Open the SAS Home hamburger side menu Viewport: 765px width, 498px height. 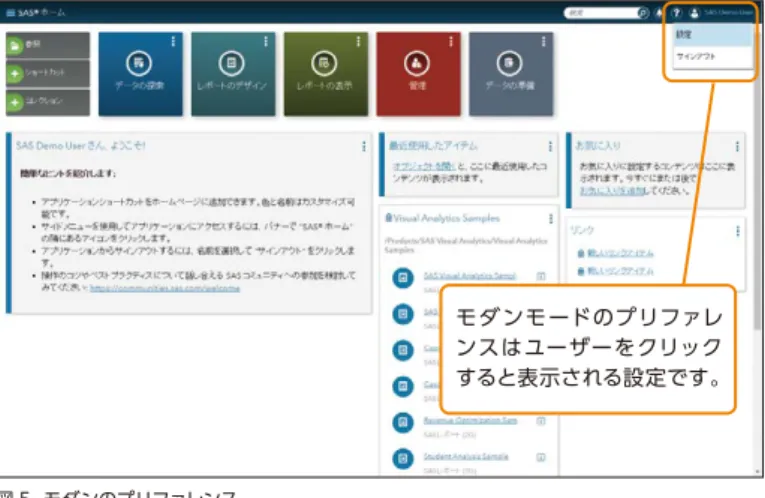coord(10,13)
